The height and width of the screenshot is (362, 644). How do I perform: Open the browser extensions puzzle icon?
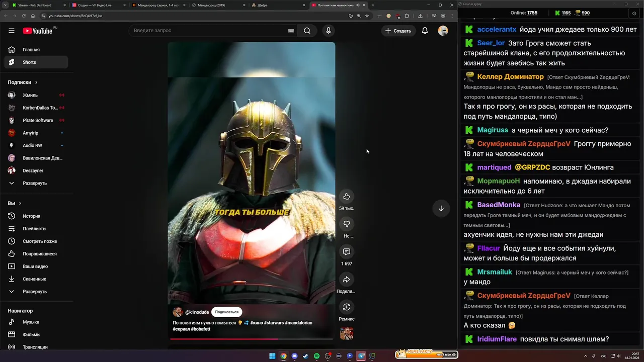click(407, 16)
